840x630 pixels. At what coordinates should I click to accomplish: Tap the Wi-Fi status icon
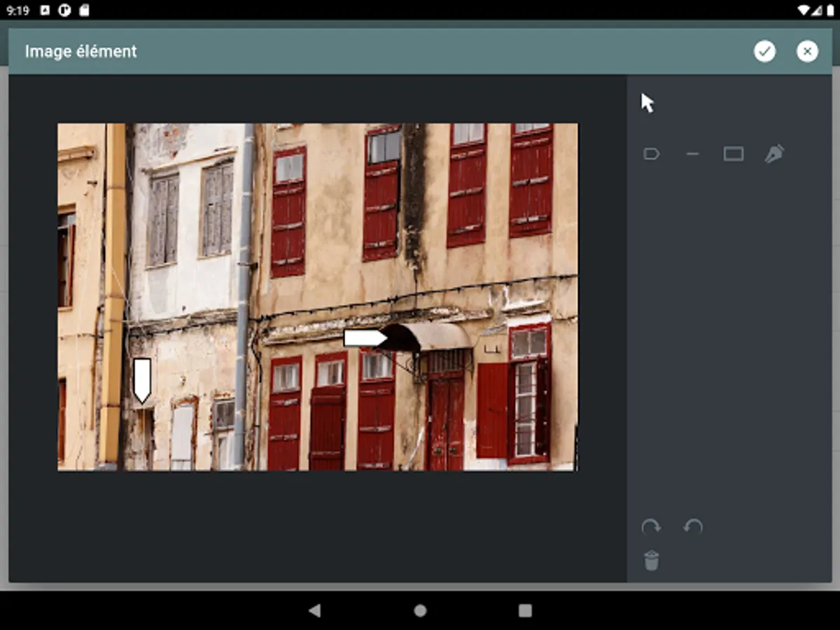coord(802,10)
